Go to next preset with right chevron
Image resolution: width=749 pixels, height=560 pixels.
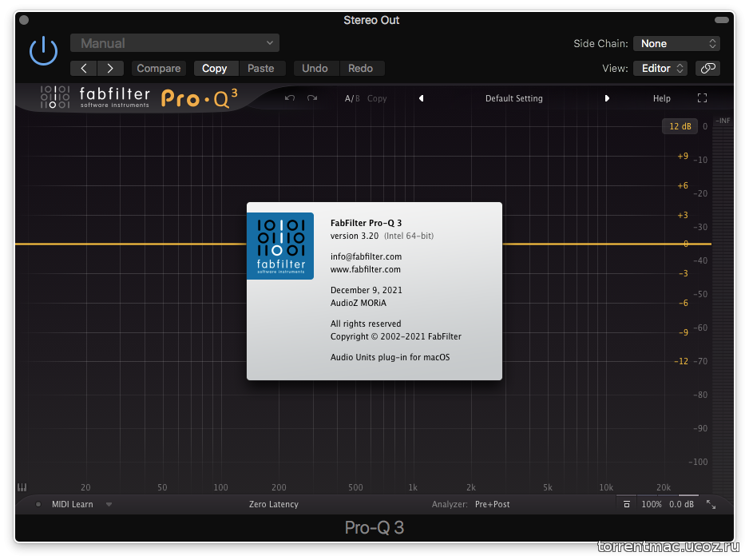[x=110, y=69]
